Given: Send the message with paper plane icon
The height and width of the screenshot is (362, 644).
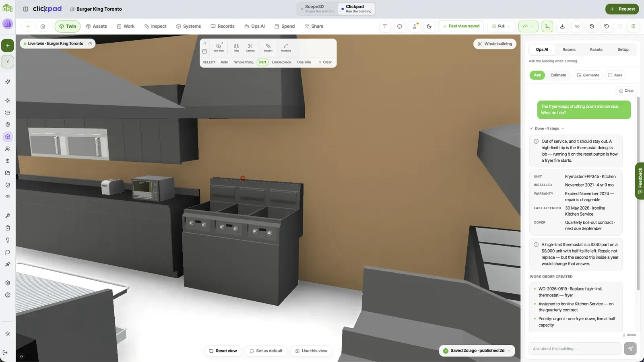Looking at the screenshot, I should [x=630, y=349].
